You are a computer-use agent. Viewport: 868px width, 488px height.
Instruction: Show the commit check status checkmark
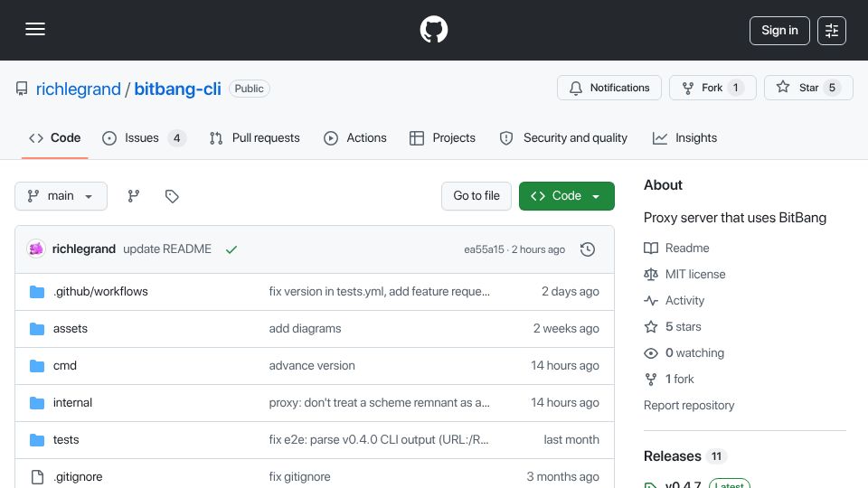[231, 249]
